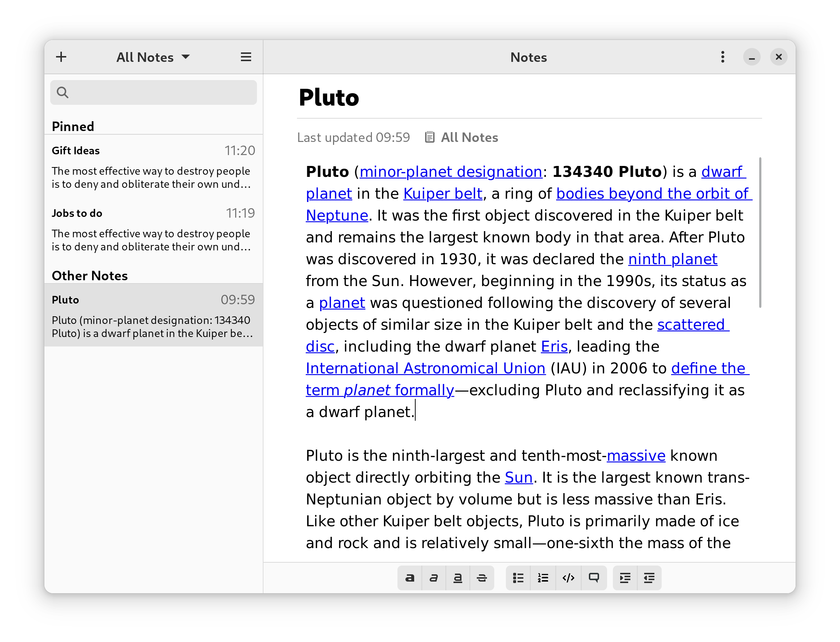840x642 pixels.
Task: Open the sidebar hamburger menu
Action: point(246,58)
